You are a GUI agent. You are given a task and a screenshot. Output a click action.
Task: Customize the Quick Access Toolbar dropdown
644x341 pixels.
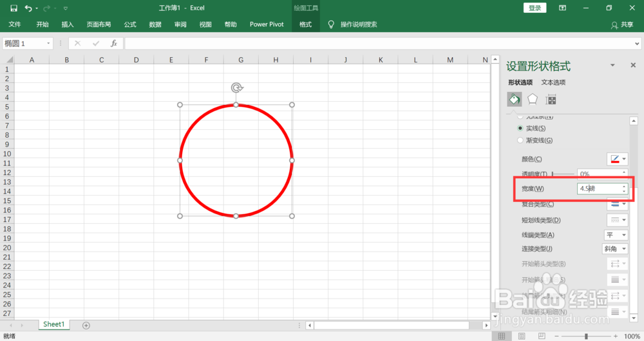[65, 8]
